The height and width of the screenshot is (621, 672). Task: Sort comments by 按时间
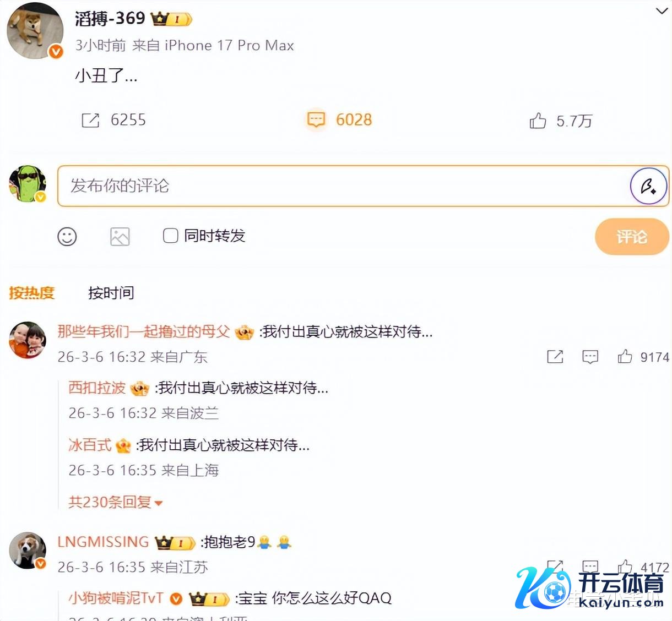point(111,293)
